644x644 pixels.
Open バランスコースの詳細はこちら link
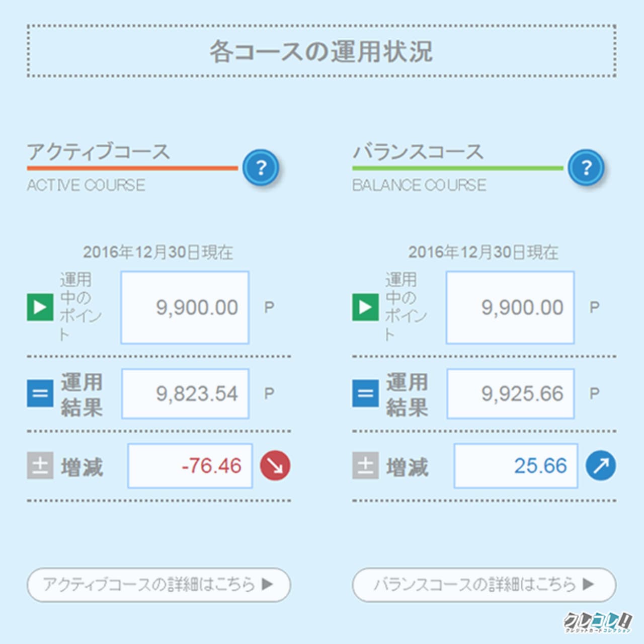484,585
